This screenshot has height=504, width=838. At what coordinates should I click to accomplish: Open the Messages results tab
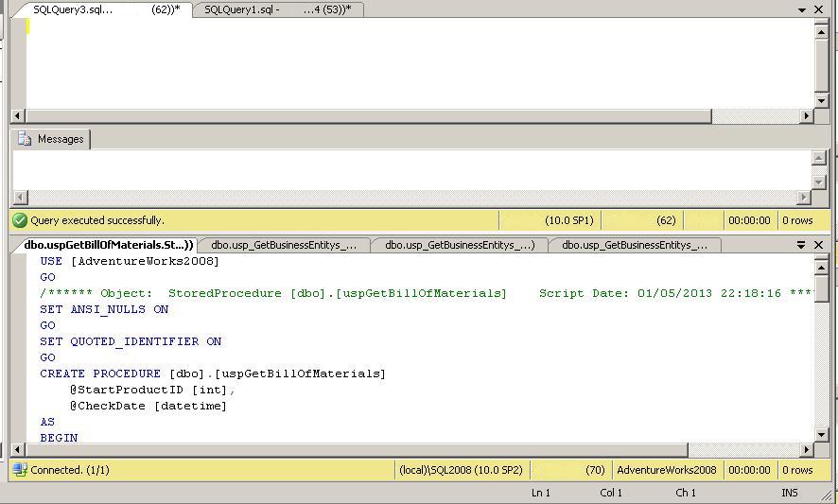coord(51,139)
